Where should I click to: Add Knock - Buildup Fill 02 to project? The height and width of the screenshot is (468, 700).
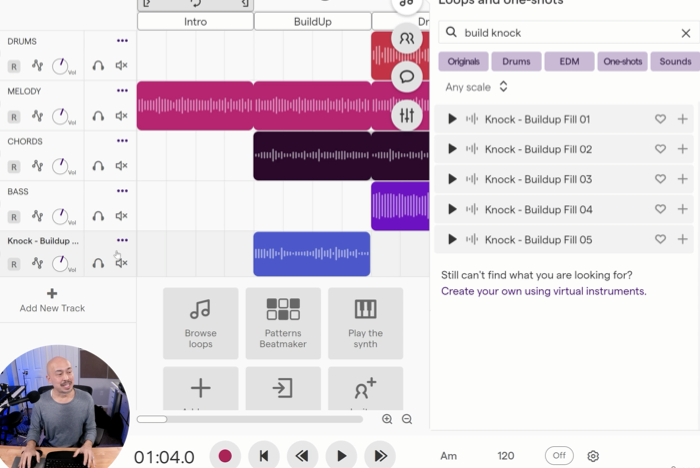click(682, 149)
